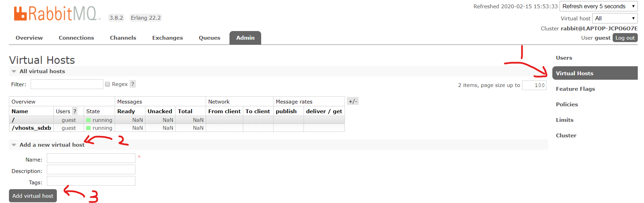Open the refresh interval dropdown

(598, 6)
